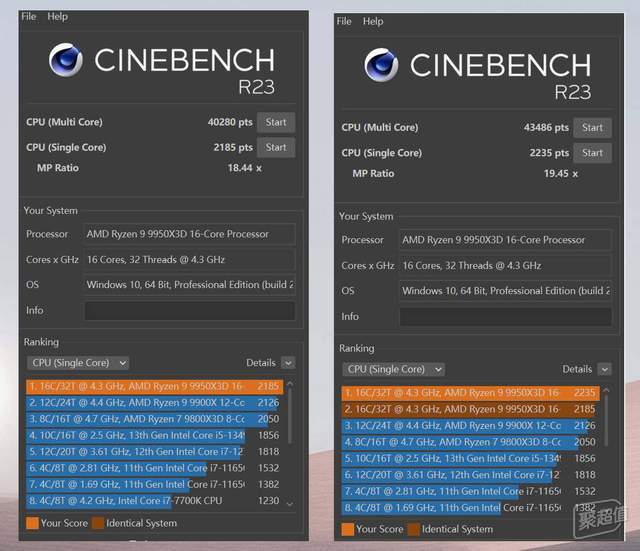Open File menu in right Cinebench window

tap(344, 21)
